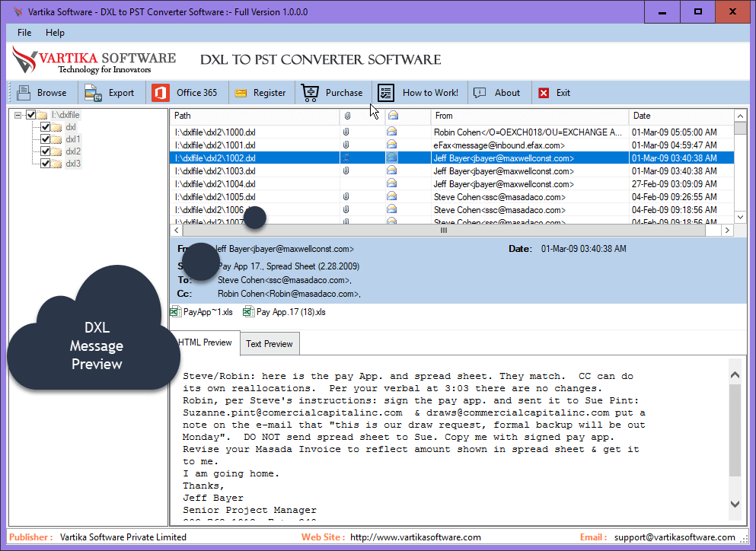Sort emails by Date column header
The height and width of the screenshot is (551, 756).
[x=681, y=116]
